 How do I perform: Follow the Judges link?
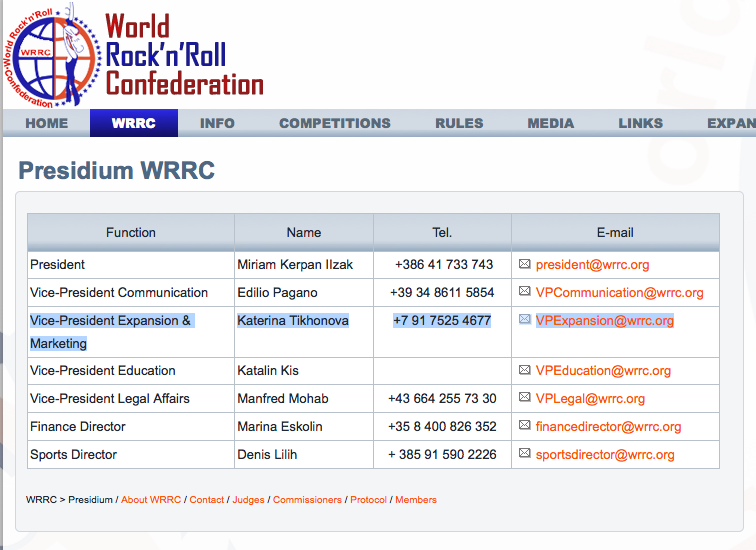tap(248, 500)
